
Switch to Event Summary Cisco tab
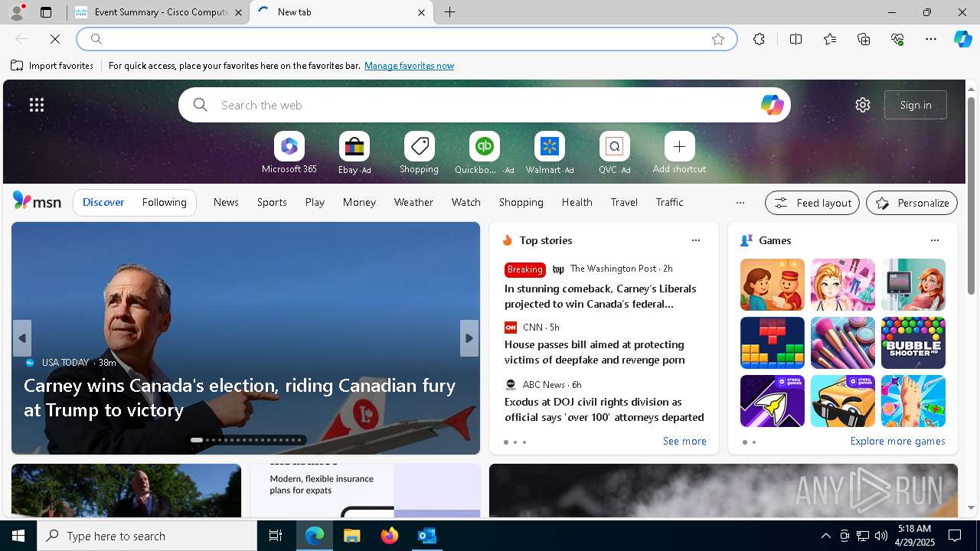[x=158, y=12]
